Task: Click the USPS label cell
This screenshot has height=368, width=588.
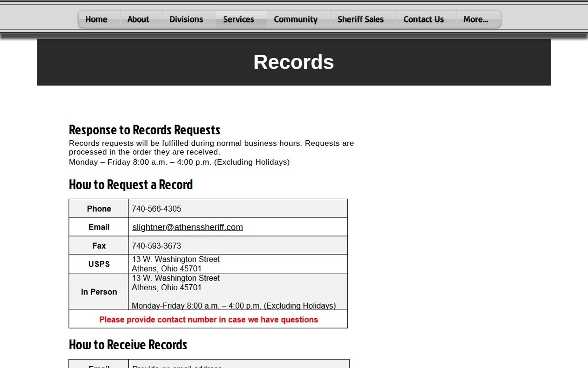Action: (x=99, y=264)
